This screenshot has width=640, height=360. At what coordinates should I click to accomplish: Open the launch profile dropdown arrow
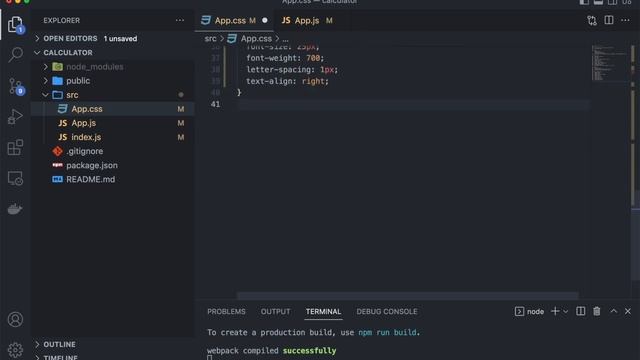565,312
